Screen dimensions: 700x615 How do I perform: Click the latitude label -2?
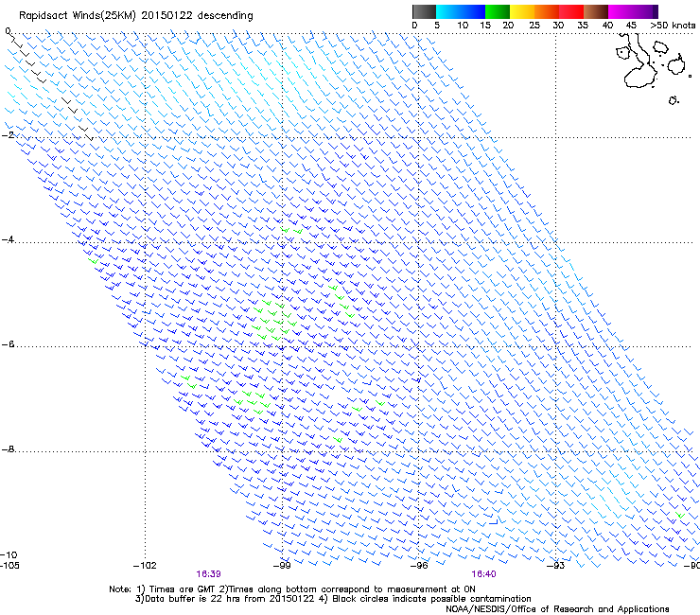tap(8, 135)
